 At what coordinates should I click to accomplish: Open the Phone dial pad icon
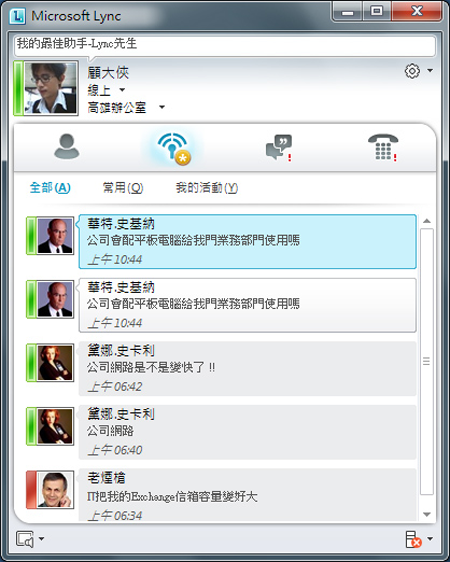point(383,147)
